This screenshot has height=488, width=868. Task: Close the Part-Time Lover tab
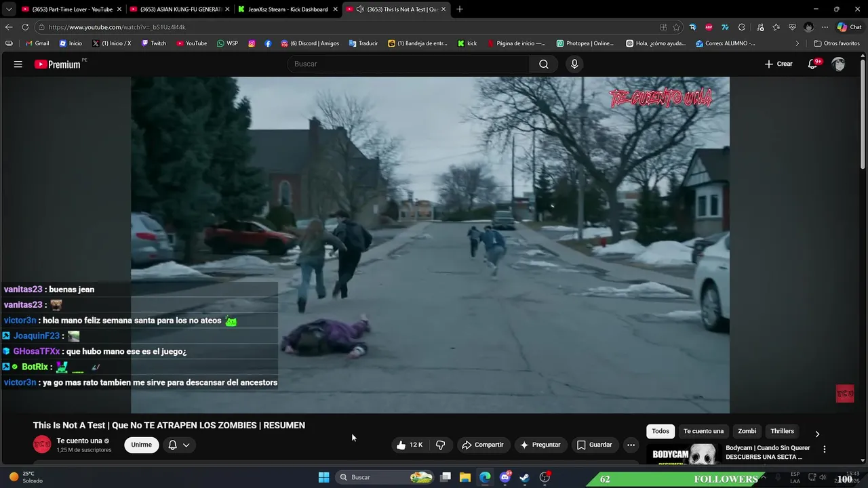pos(119,9)
